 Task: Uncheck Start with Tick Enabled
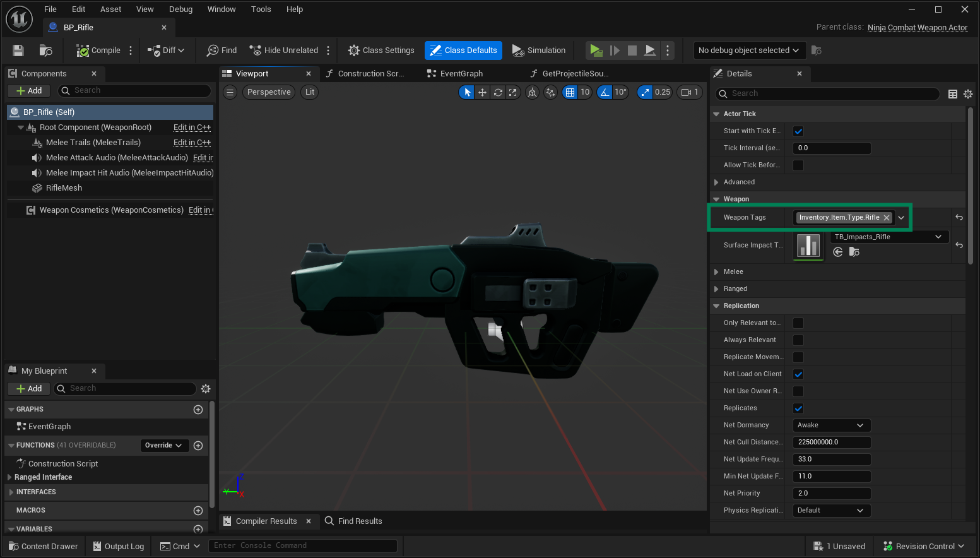pos(798,131)
